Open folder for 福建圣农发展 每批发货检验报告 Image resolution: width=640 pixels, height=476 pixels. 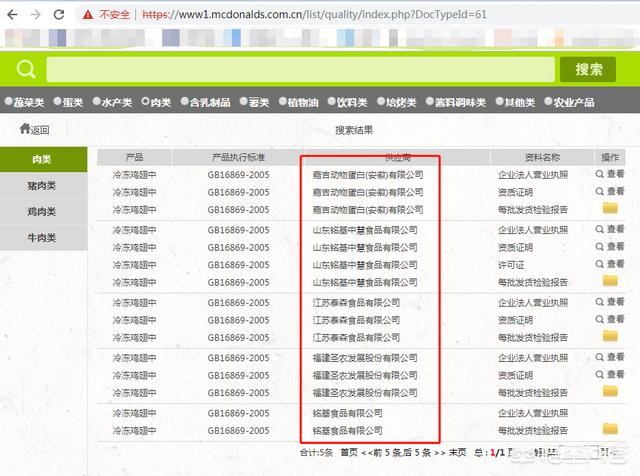click(610, 391)
